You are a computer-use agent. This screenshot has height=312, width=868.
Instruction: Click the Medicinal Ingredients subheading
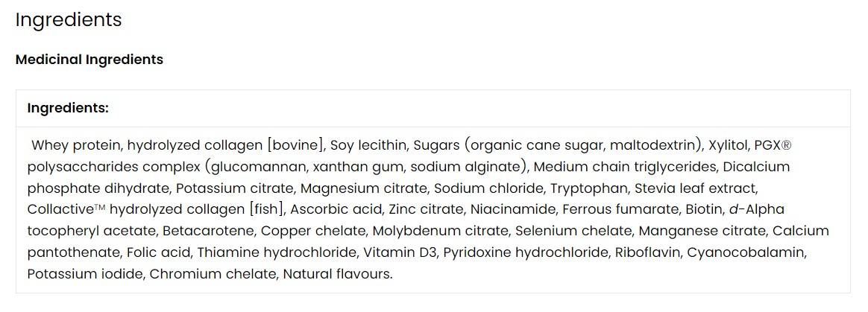89,60
